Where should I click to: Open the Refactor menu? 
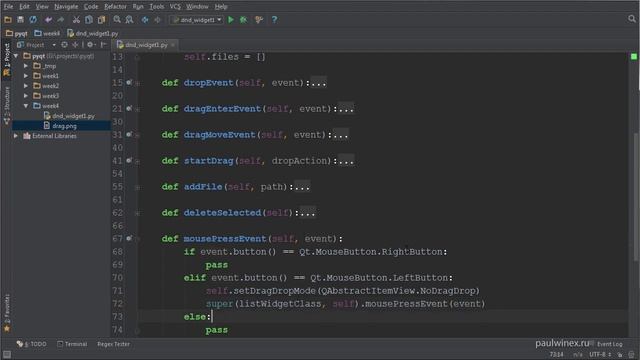115,7
